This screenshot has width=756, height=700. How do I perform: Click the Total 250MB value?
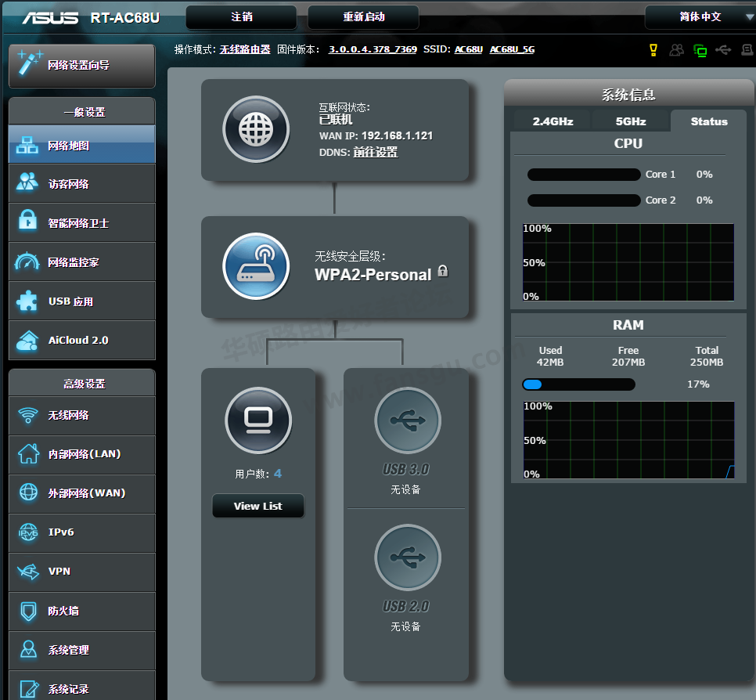(707, 362)
